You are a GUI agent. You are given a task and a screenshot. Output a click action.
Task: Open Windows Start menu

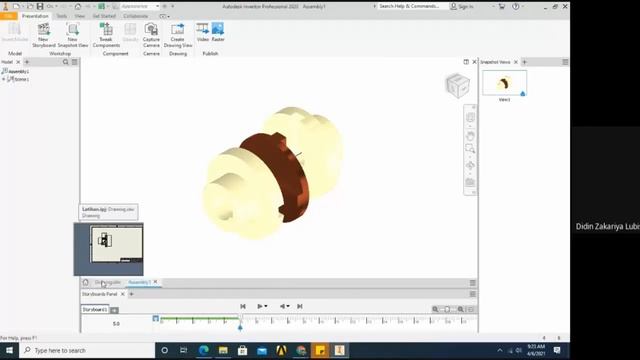tap(9, 350)
